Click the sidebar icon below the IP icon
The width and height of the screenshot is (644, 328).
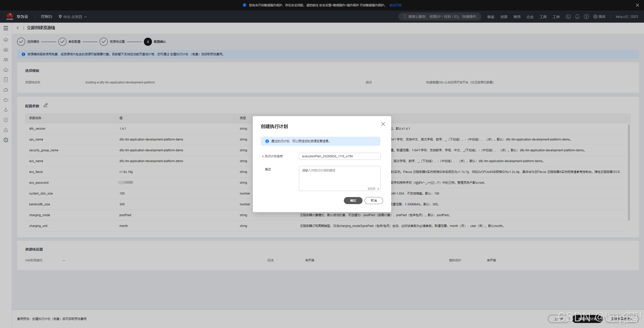6,130
